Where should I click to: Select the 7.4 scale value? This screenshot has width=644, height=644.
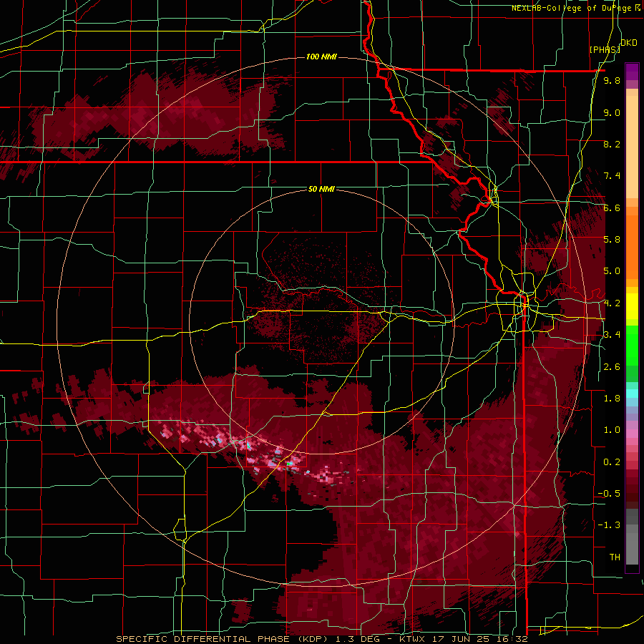click(612, 176)
